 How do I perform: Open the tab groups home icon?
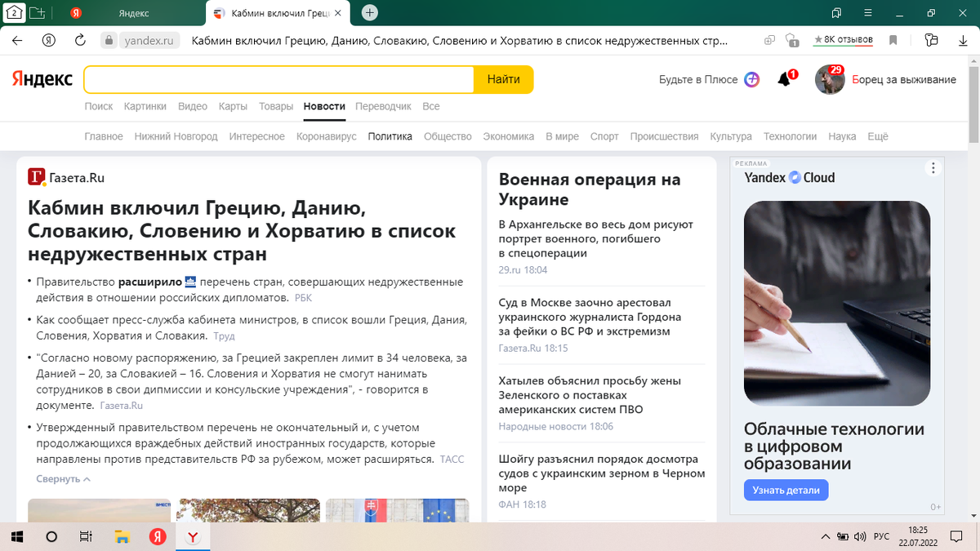pyautogui.click(x=14, y=12)
